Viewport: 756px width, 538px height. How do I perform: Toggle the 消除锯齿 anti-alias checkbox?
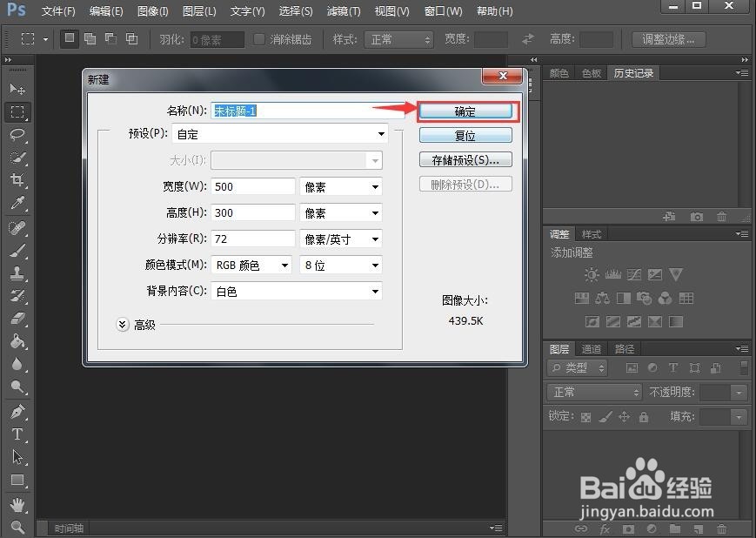pos(259,39)
